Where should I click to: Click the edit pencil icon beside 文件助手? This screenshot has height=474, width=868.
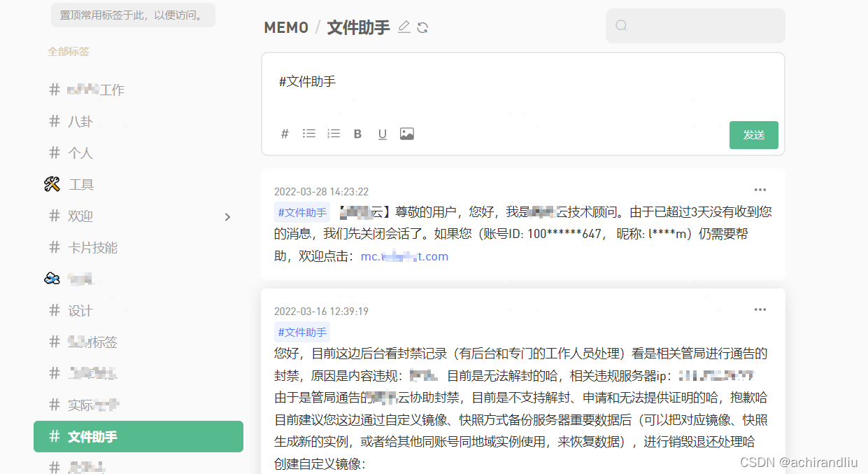(x=404, y=27)
